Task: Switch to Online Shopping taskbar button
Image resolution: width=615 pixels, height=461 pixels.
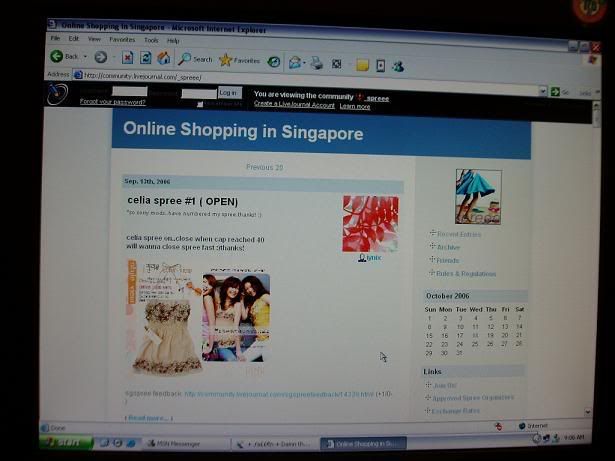Action: [x=364, y=444]
